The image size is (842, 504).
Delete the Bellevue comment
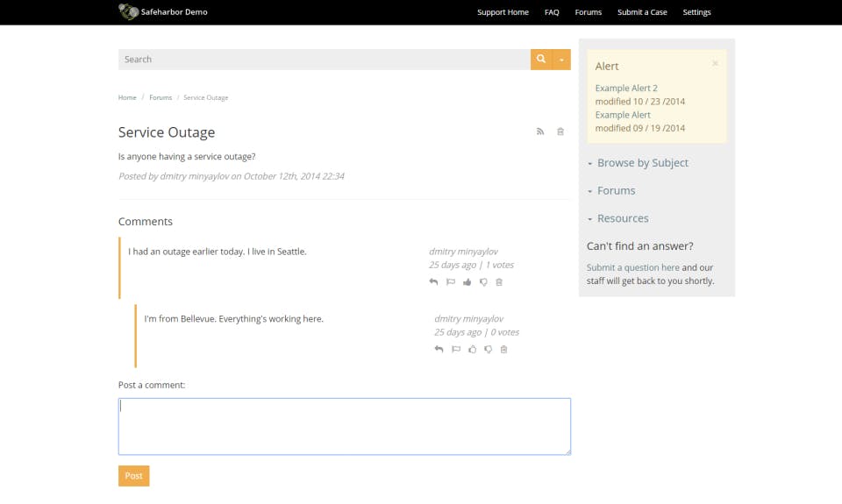point(503,350)
